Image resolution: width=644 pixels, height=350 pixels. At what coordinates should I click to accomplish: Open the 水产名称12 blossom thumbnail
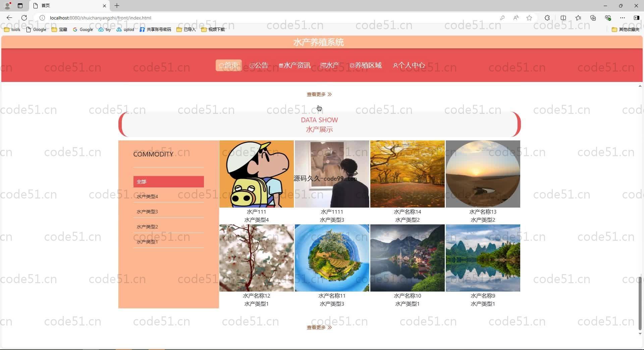tap(257, 258)
